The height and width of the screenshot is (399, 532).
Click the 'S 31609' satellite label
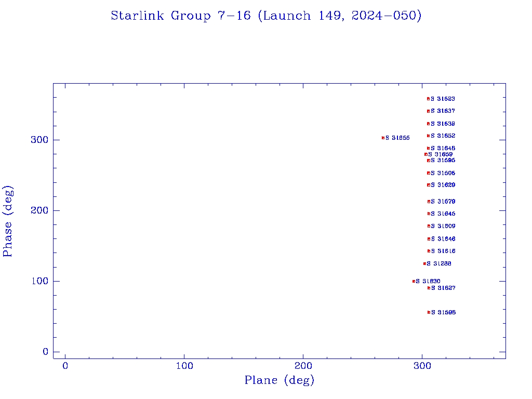(443, 226)
